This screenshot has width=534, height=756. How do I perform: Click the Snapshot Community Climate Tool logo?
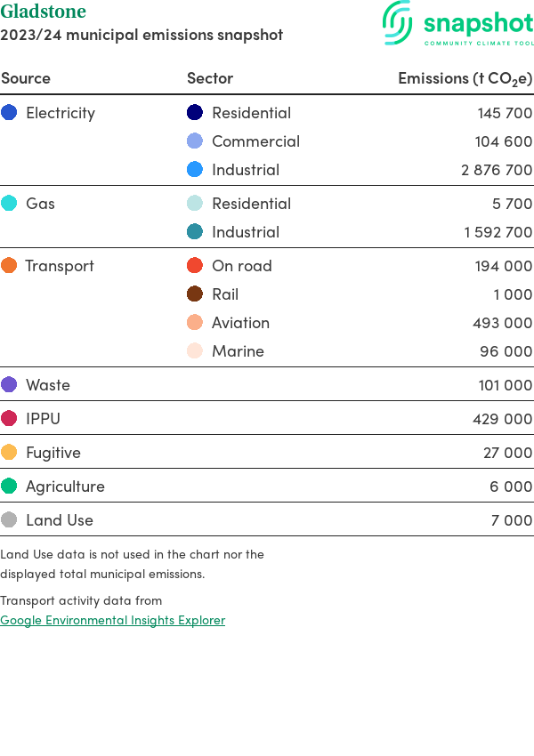pos(457,24)
